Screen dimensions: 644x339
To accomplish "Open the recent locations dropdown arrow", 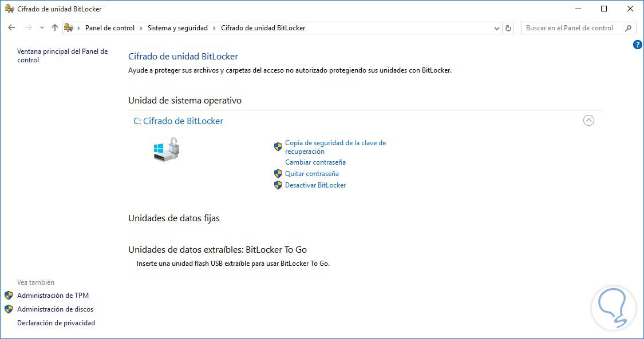I will pyautogui.click(x=42, y=28).
